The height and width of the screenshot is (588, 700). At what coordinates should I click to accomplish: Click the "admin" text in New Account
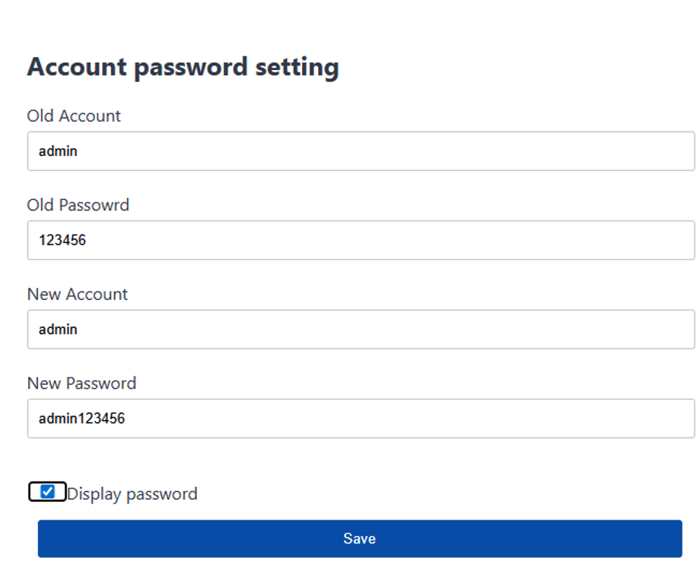(x=59, y=329)
